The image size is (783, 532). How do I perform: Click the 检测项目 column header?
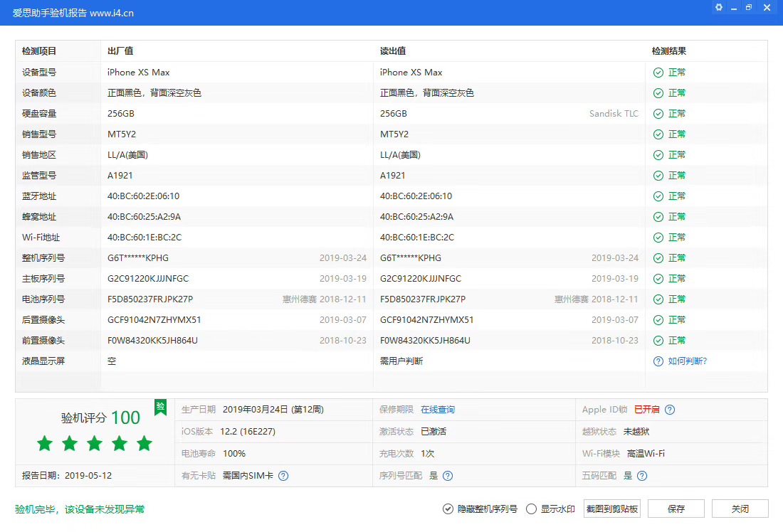pos(39,51)
